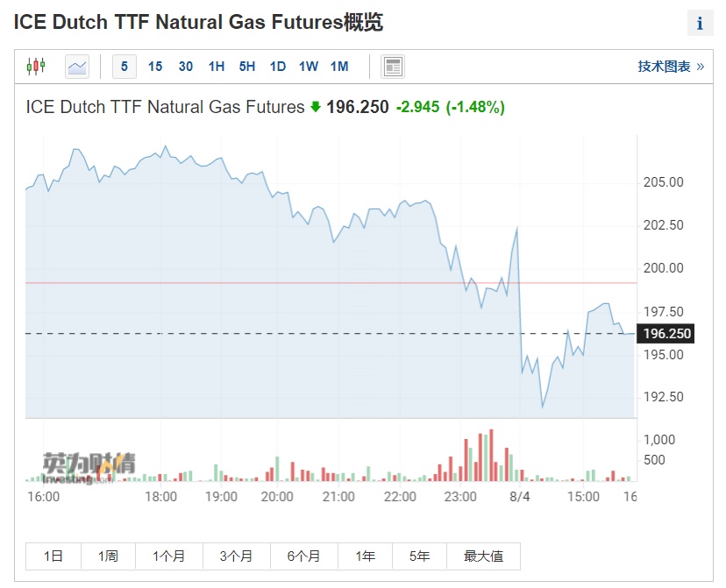The width and height of the screenshot is (726, 588).
Task: Click the green down arrow indicator
Action: [316, 107]
